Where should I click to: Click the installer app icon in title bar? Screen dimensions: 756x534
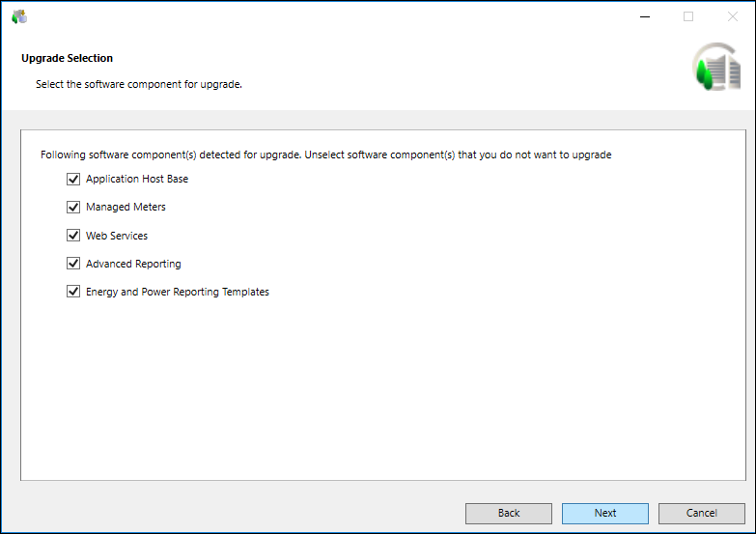tap(19, 16)
